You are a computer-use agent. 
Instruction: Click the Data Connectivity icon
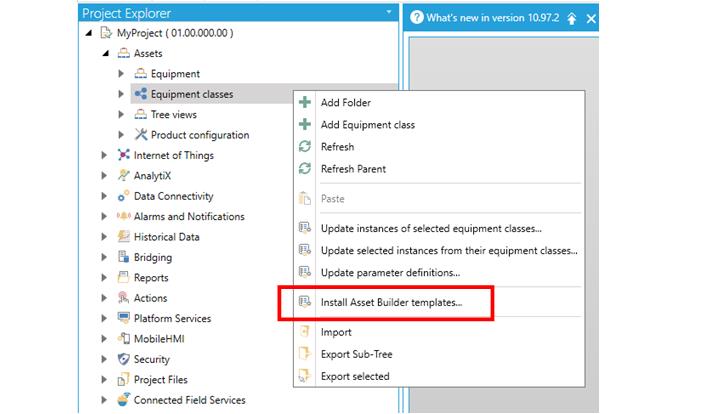click(x=124, y=196)
